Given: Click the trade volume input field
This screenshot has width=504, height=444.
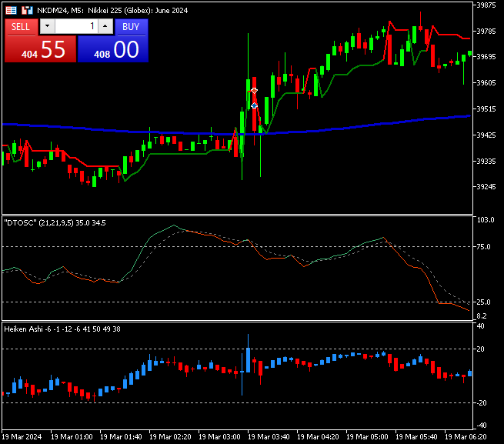Looking at the screenshot, I should coord(76,26).
